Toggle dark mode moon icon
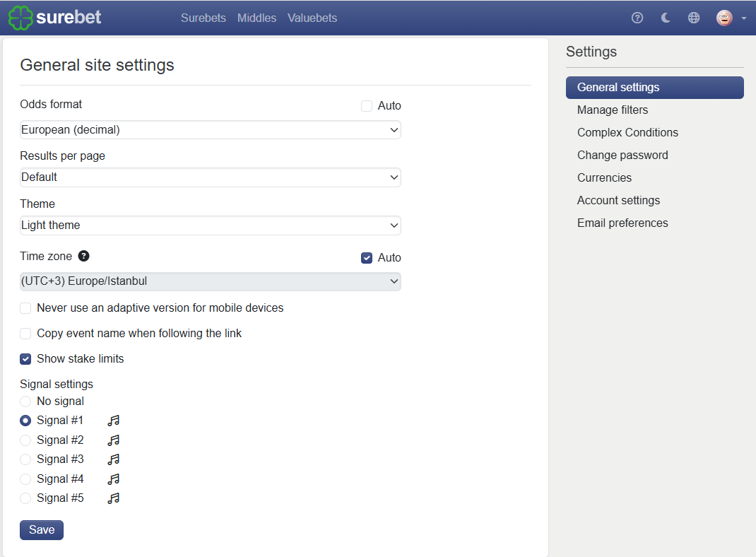 pyautogui.click(x=666, y=18)
